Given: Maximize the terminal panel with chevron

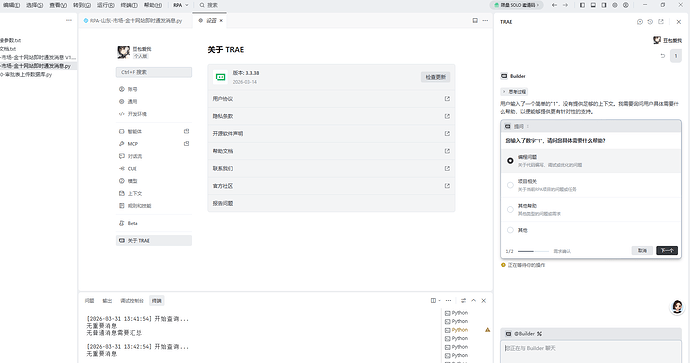Looking at the screenshot, I should (x=473, y=301).
